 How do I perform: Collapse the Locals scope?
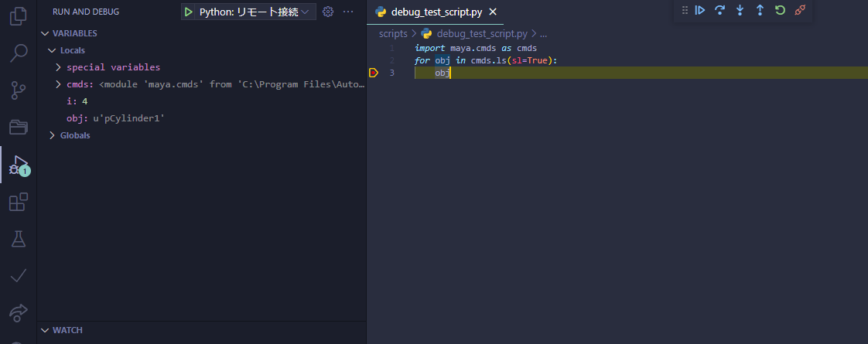52,50
